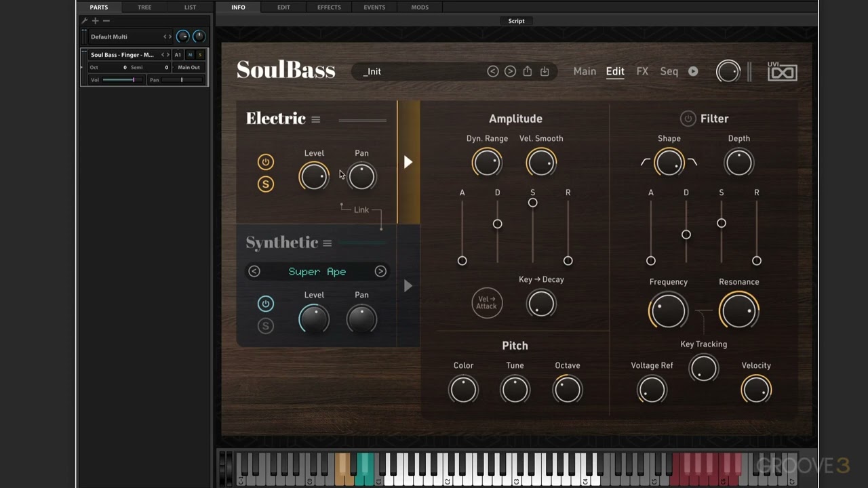Open the Super Ape waveform selector
The image size is (868, 488).
pos(317,272)
